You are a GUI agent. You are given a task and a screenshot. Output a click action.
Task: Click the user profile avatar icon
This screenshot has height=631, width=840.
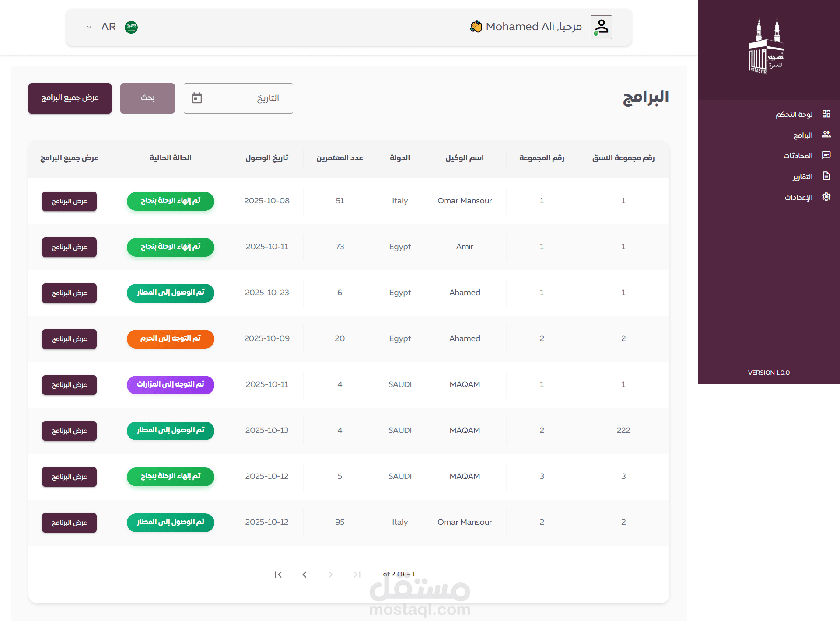coord(601,27)
